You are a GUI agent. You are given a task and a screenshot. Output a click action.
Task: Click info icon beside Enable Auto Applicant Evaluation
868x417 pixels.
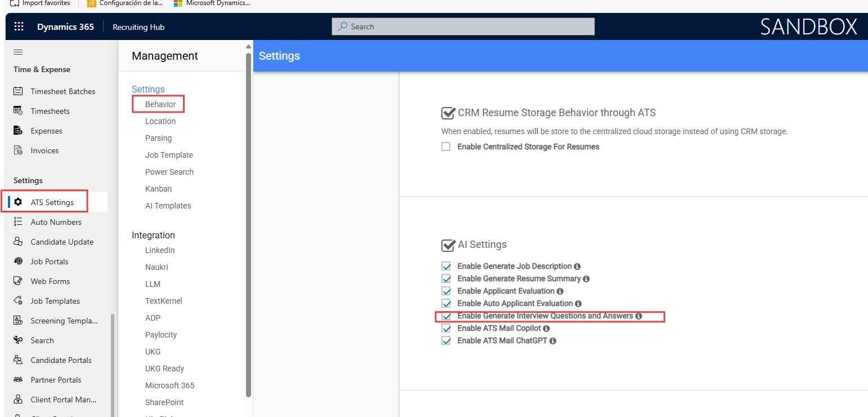tap(578, 304)
